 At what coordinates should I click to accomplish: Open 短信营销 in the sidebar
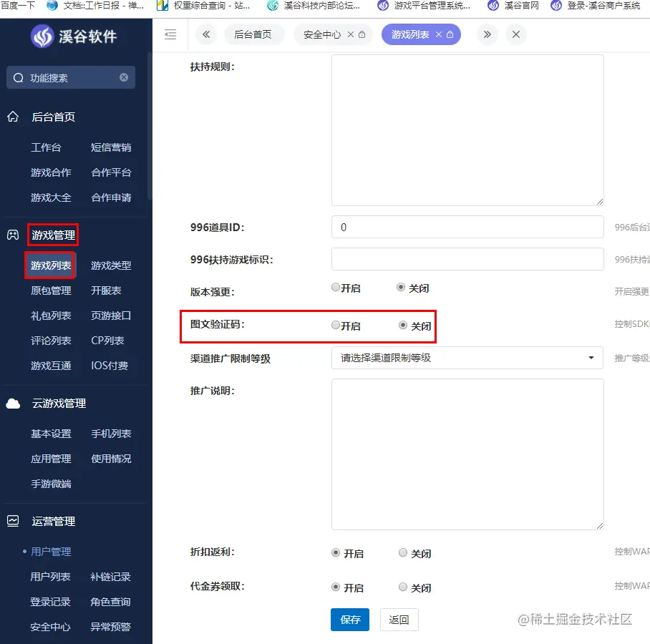pyautogui.click(x=111, y=147)
